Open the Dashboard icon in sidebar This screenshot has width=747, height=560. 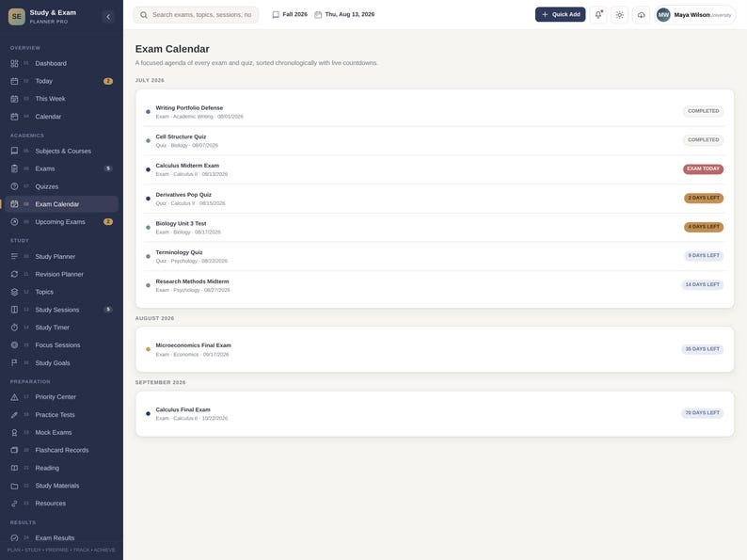tap(14, 63)
